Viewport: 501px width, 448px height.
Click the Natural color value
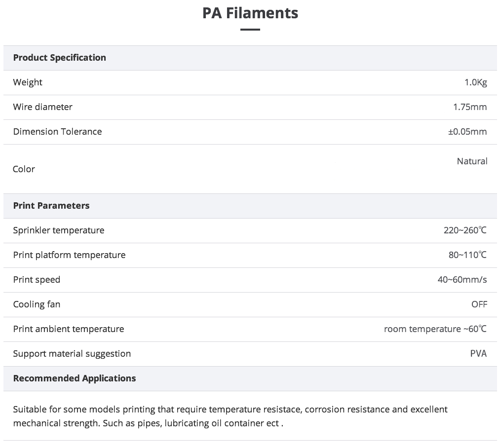472,161
